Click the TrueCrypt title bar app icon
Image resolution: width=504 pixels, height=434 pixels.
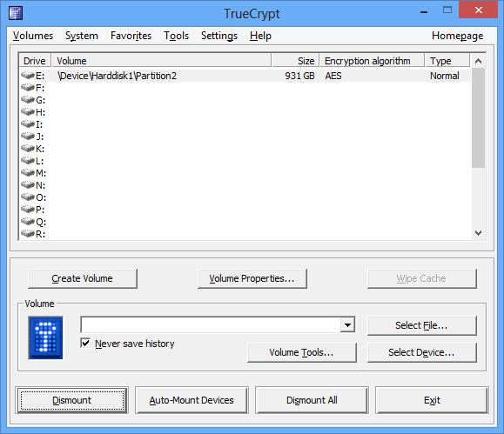pos(16,13)
